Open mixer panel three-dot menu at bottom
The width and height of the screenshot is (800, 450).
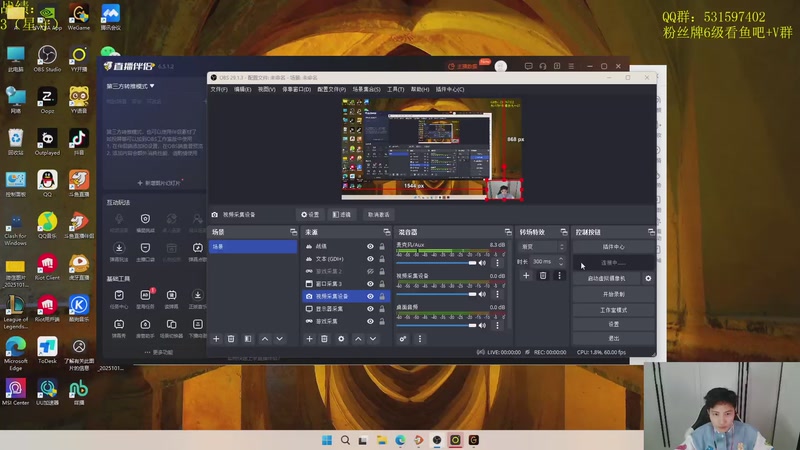[420, 339]
